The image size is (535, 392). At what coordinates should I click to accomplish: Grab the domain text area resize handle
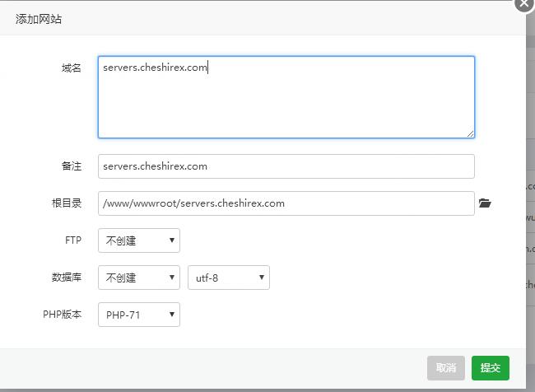470,133
